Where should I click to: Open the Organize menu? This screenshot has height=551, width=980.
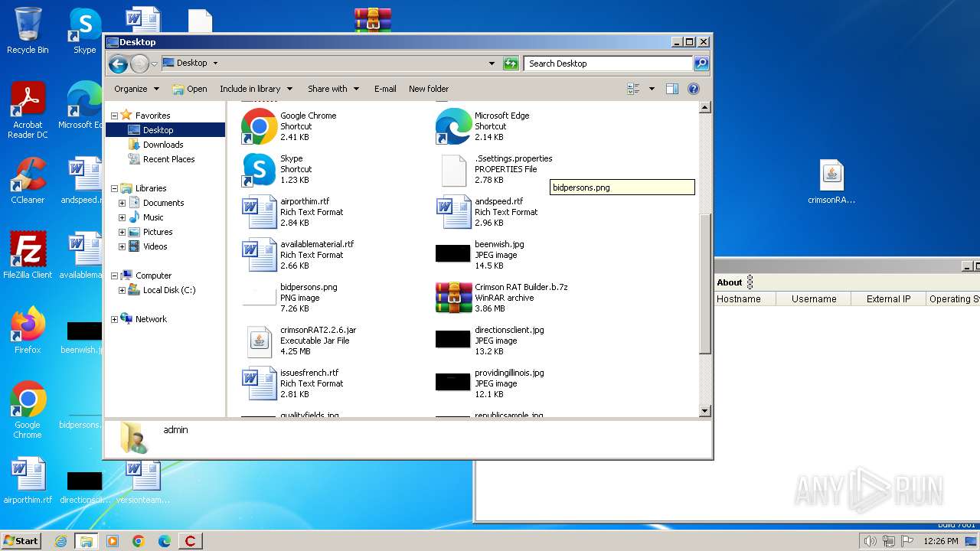tap(136, 89)
